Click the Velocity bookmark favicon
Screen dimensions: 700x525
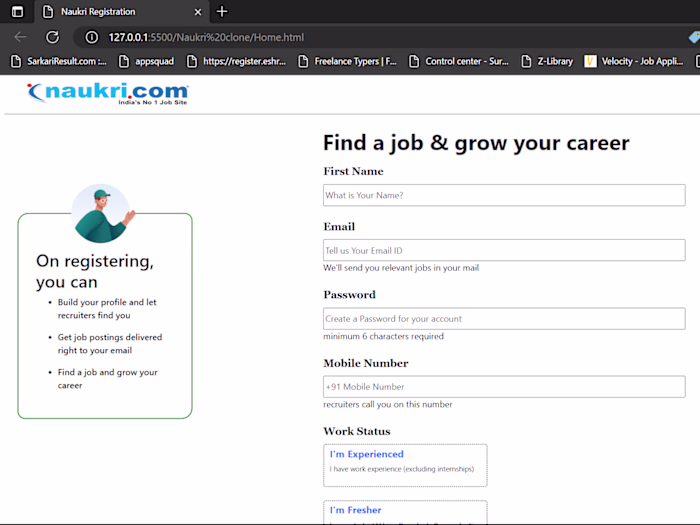click(590, 61)
